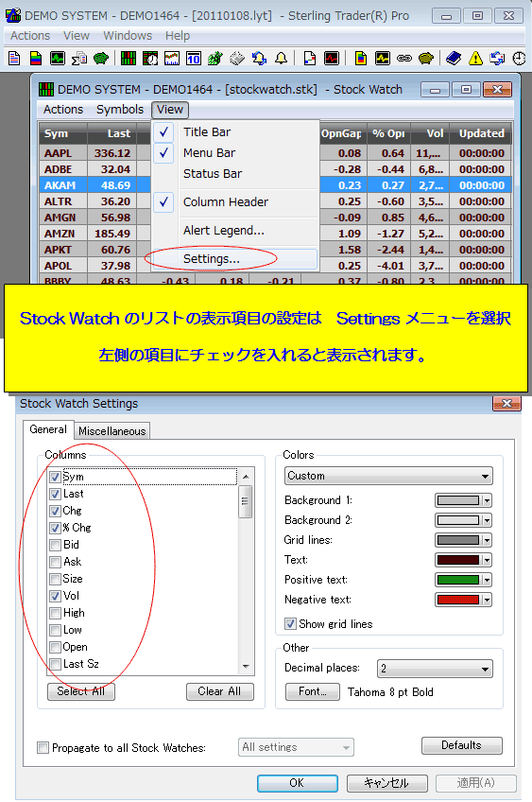
Task: Switch to the Miscellaneous tab
Action: click(x=112, y=431)
